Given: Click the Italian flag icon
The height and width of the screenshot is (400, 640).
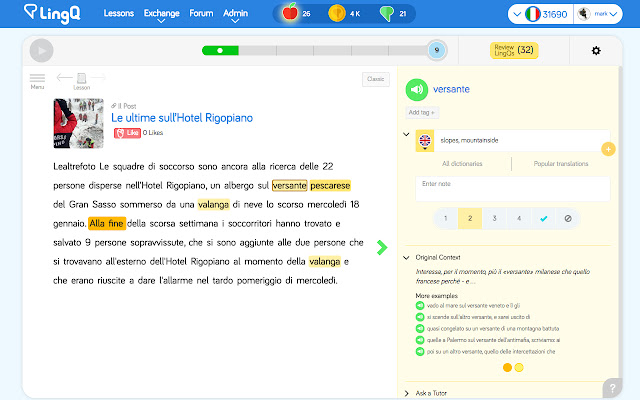Looking at the screenshot, I should coord(532,14).
